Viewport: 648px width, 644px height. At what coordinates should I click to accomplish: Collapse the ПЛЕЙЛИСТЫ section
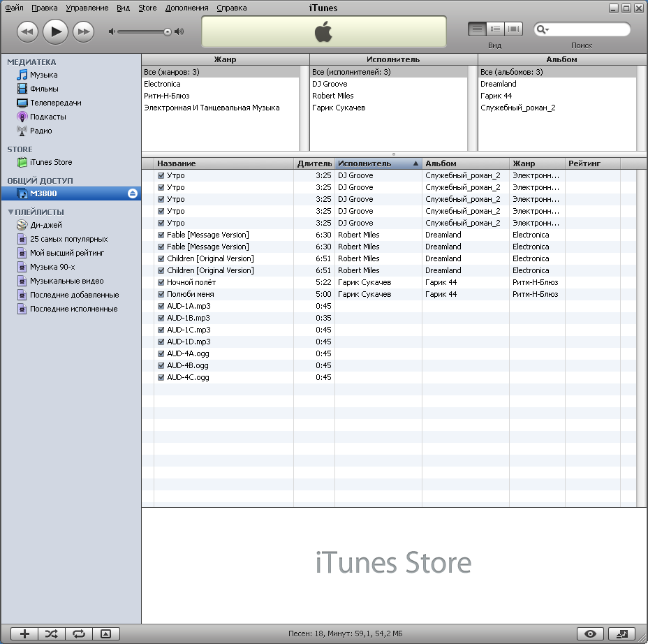[10, 212]
